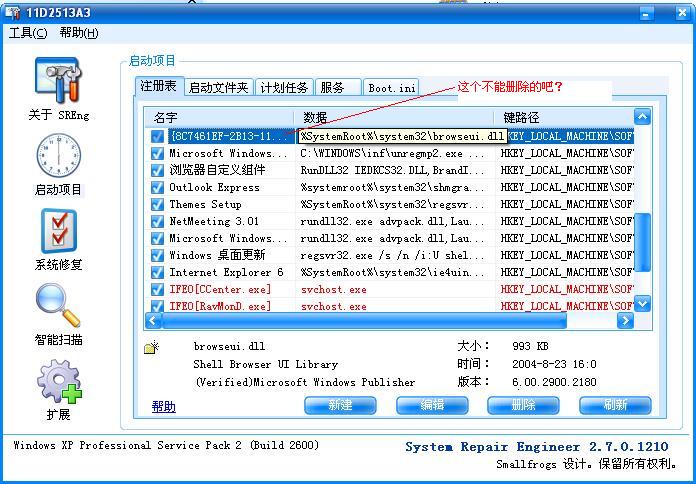Image resolution: width=696 pixels, height=484 pixels.
Task: Click the browseui.dll file detail icon
Action: (151, 347)
